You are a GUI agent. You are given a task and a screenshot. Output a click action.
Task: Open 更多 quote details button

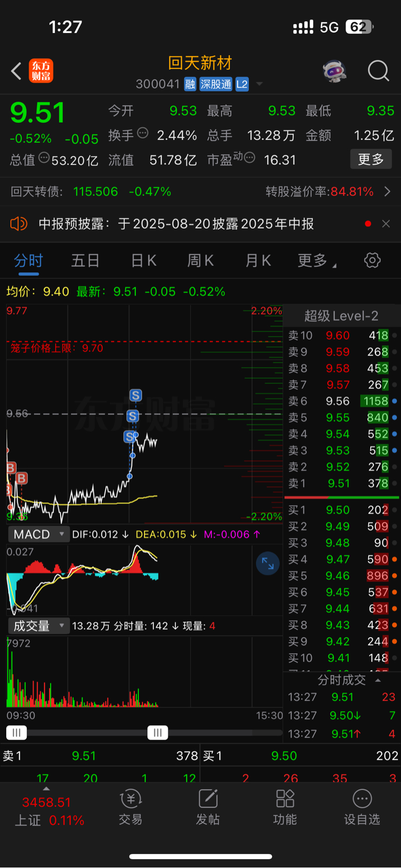pos(371,159)
